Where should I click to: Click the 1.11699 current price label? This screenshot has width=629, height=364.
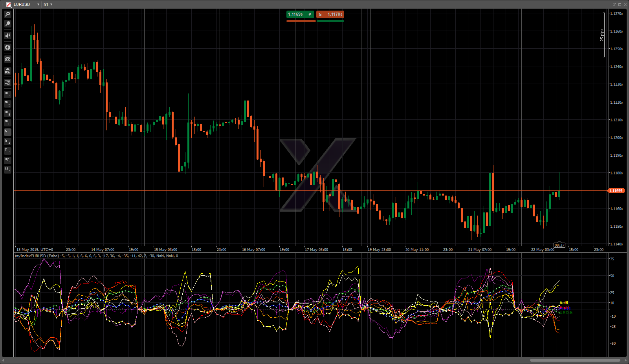pos(616,191)
